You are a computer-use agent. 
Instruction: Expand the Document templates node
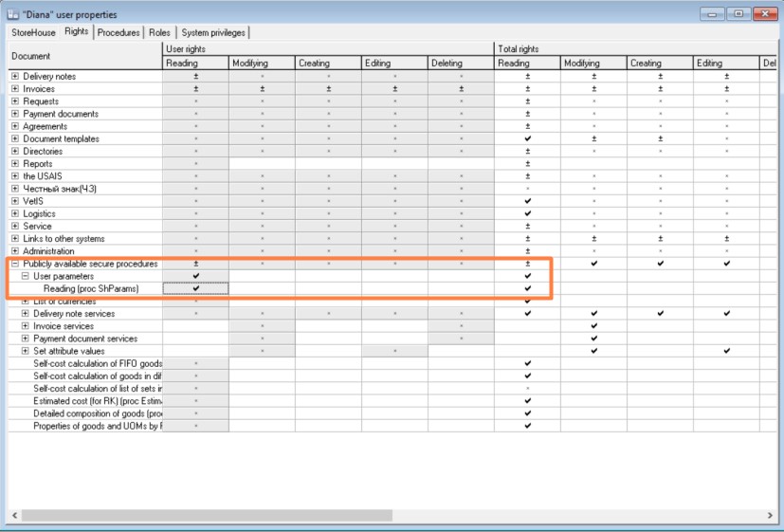[x=15, y=139]
